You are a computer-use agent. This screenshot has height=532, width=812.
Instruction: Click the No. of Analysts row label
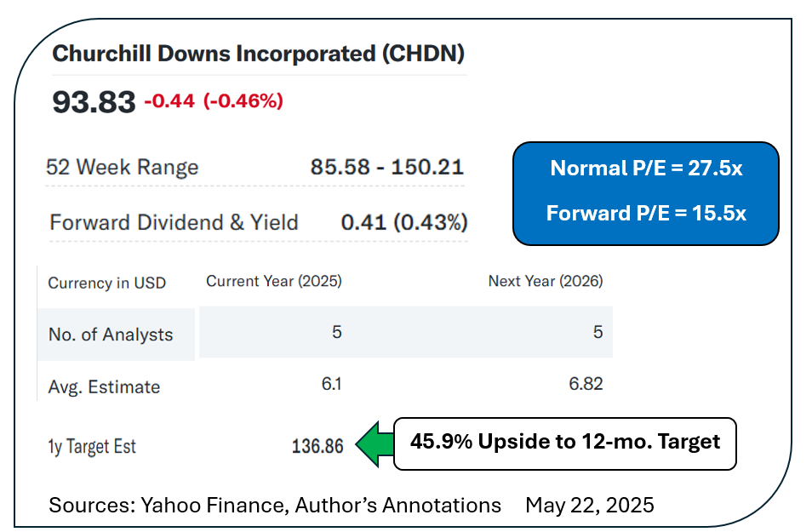pos(111,335)
